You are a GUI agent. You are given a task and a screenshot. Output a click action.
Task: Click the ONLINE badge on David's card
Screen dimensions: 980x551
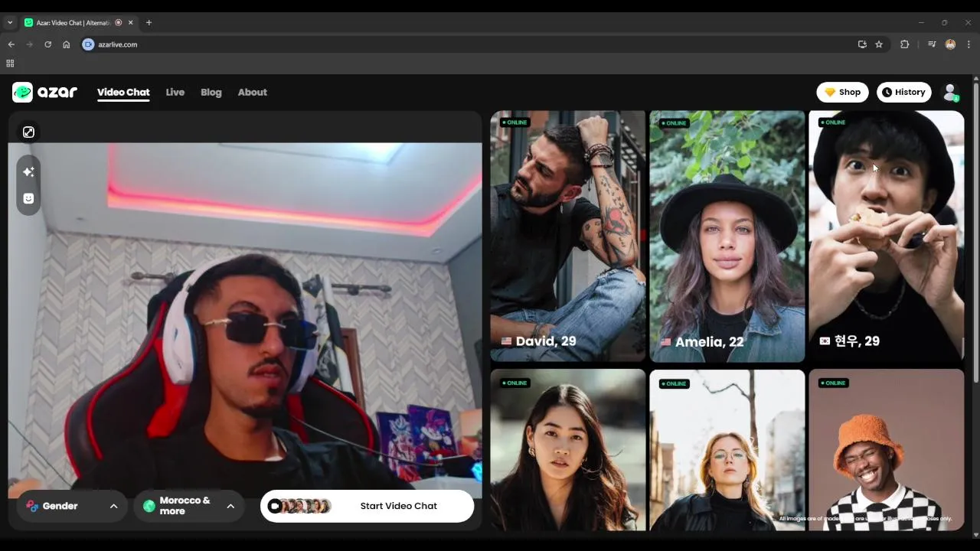coord(515,122)
